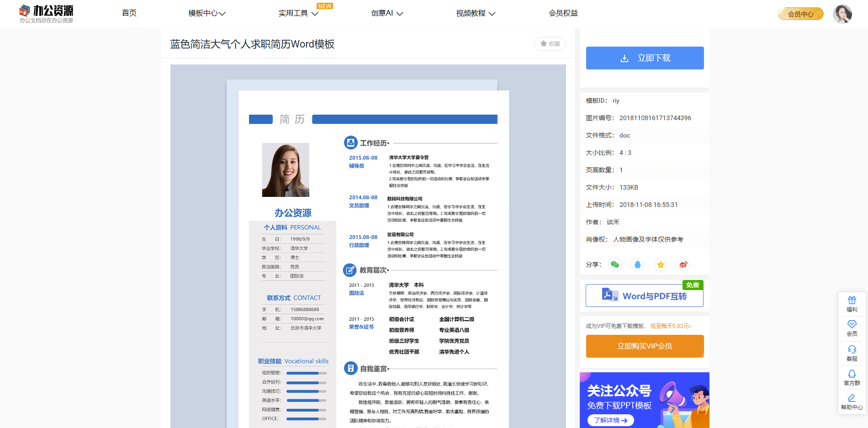Toggle the 收藏 favorite button

click(550, 44)
